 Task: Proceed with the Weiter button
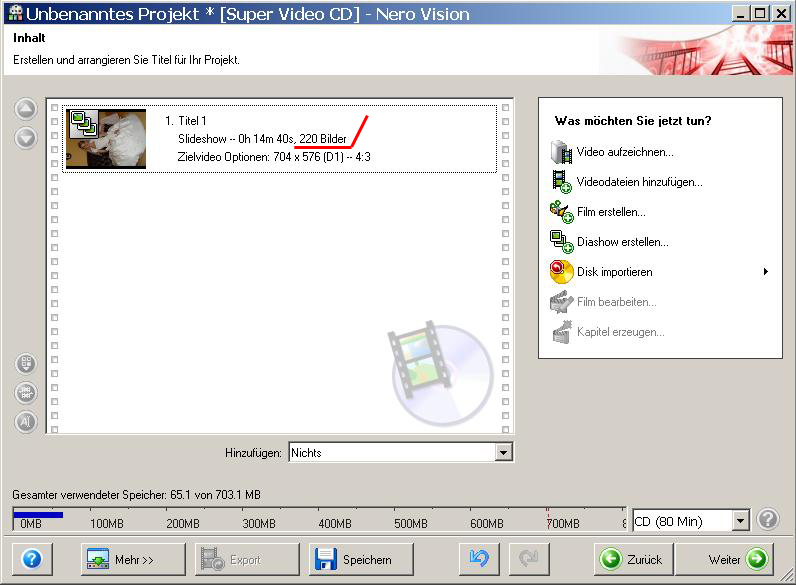(x=724, y=559)
